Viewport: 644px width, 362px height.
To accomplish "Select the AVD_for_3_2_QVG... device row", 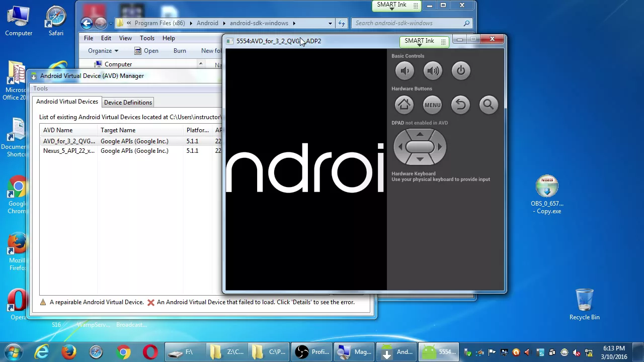I will point(131,141).
